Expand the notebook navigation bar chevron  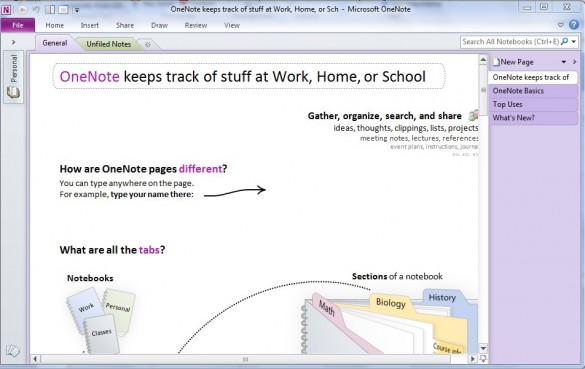coord(13,42)
